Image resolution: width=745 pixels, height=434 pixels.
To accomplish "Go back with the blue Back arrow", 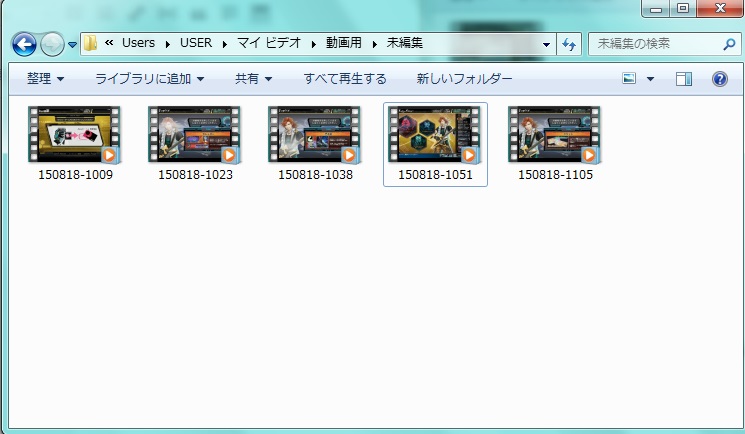I will click(x=24, y=45).
